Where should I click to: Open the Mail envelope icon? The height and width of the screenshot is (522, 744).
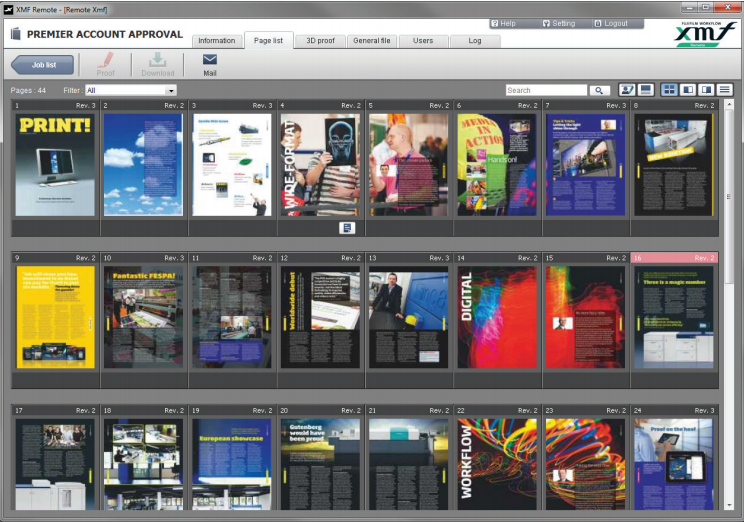[210, 59]
